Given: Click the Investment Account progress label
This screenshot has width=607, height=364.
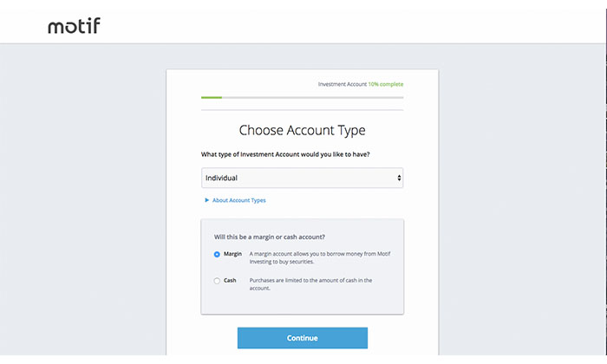Looking at the screenshot, I should point(343,84).
